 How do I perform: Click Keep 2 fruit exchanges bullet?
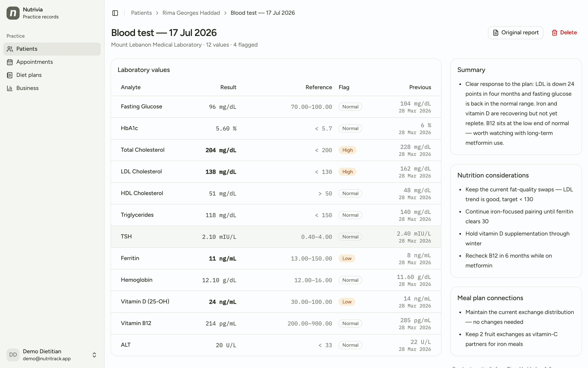click(511, 339)
